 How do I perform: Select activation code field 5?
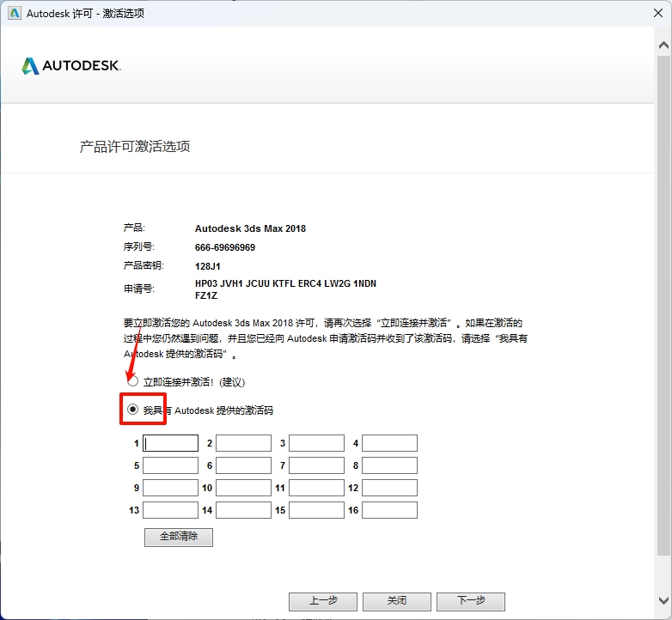170,465
